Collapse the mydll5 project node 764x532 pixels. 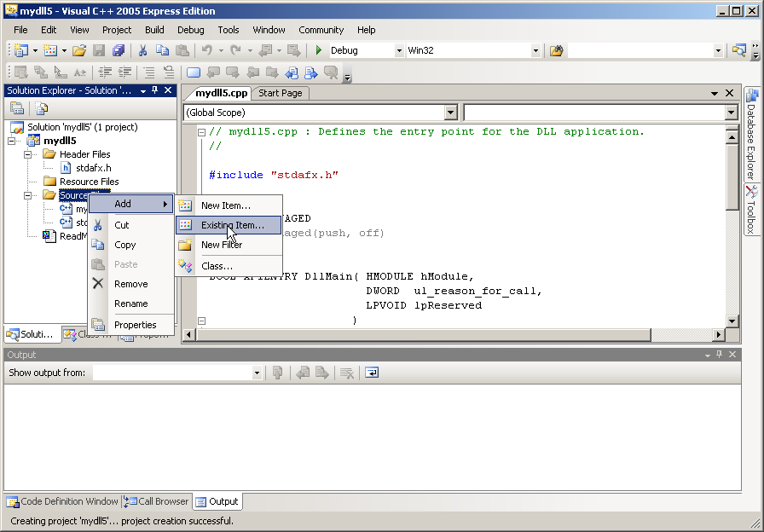click(x=11, y=141)
